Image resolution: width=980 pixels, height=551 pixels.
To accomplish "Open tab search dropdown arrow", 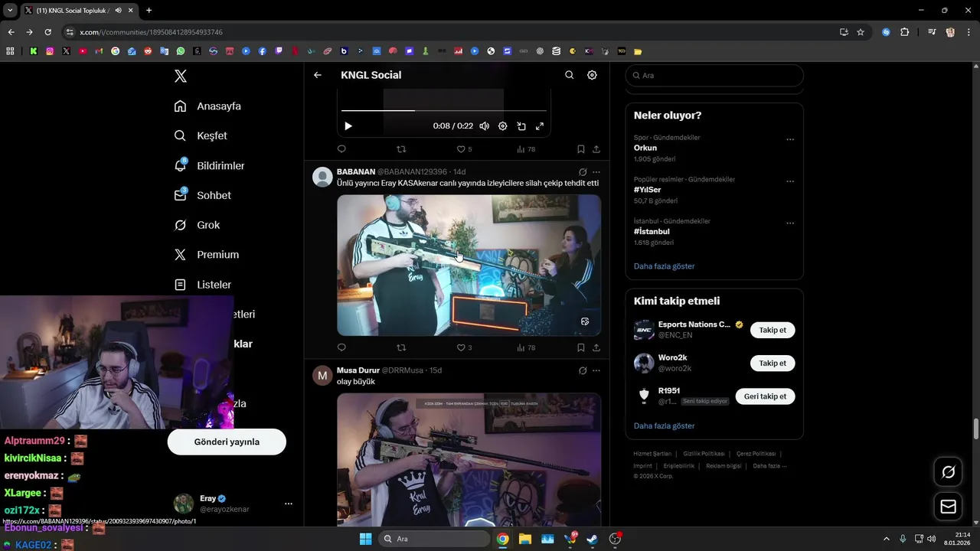I will coord(10,10).
